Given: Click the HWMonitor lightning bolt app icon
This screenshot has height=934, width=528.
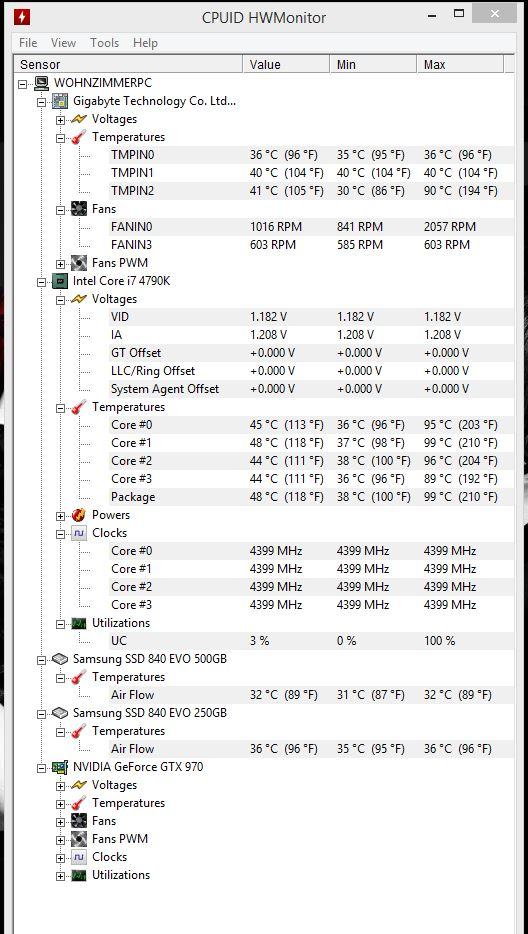Looking at the screenshot, I should pyautogui.click(x=23, y=17).
